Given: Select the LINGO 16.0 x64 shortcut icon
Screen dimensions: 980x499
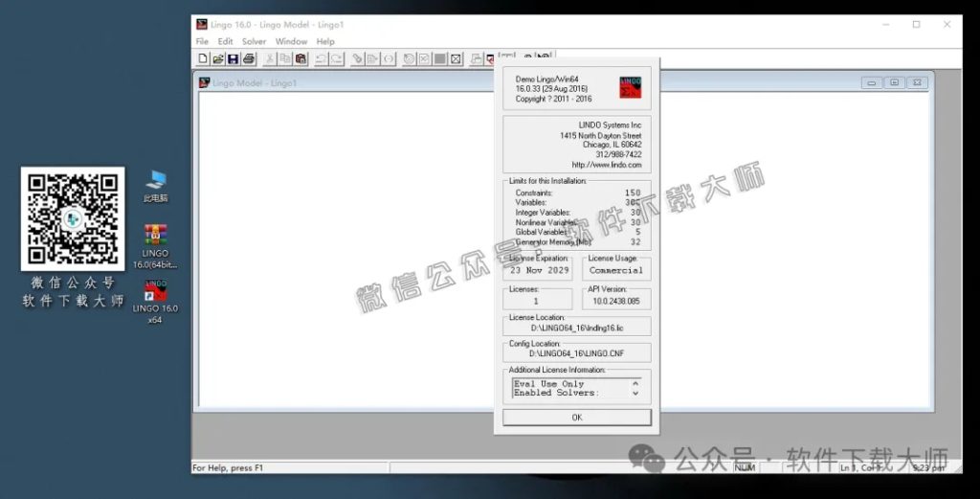Looking at the screenshot, I should pyautogui.click(x=155, y=302).
